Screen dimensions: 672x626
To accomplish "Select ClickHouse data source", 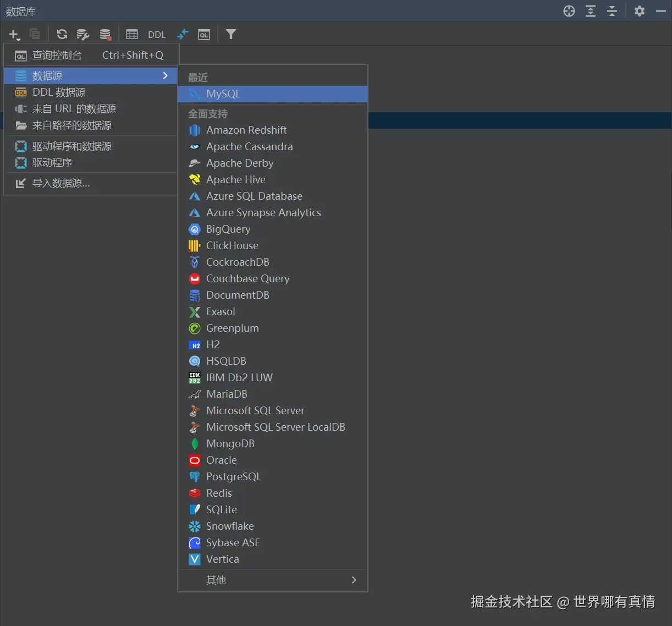I will 273,245.
